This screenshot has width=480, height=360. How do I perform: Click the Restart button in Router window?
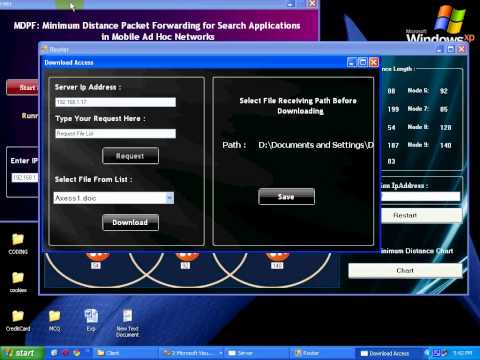coord(421,215)
